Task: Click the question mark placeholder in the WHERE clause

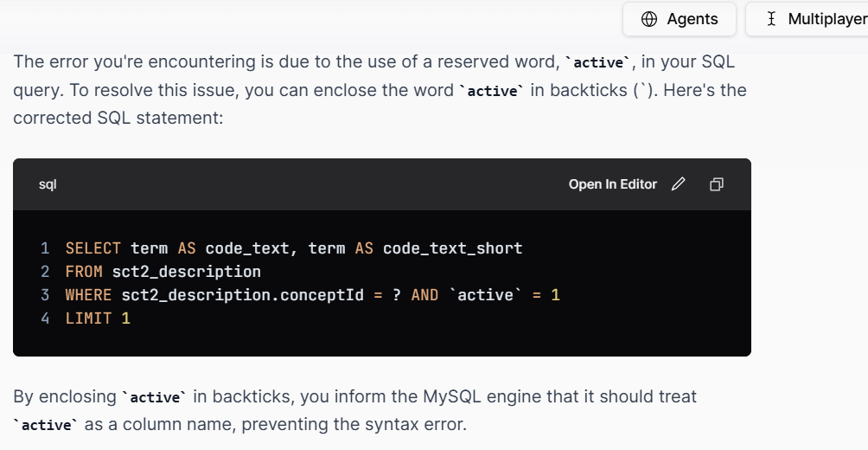Action: pyautogui.click(x=396, y=295)
